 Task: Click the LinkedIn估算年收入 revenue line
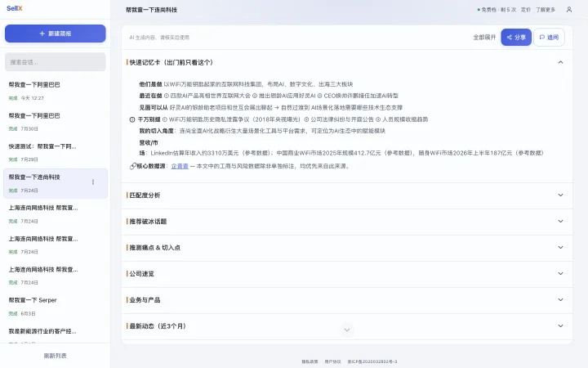341,153
